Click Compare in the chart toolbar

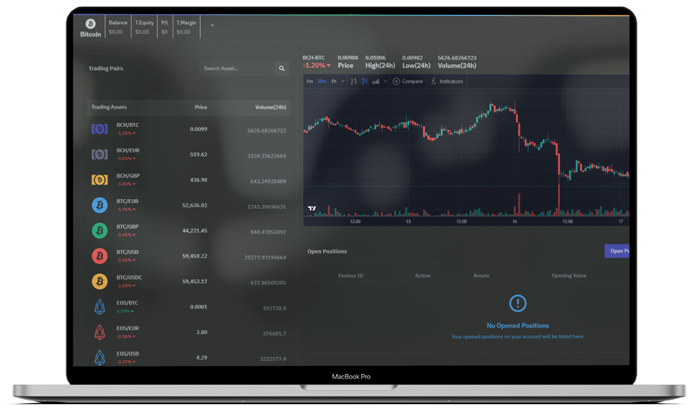tap(408, 81)
